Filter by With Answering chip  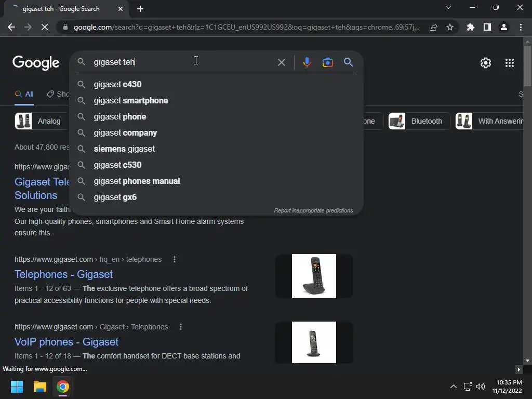click(x=489, y=121)
